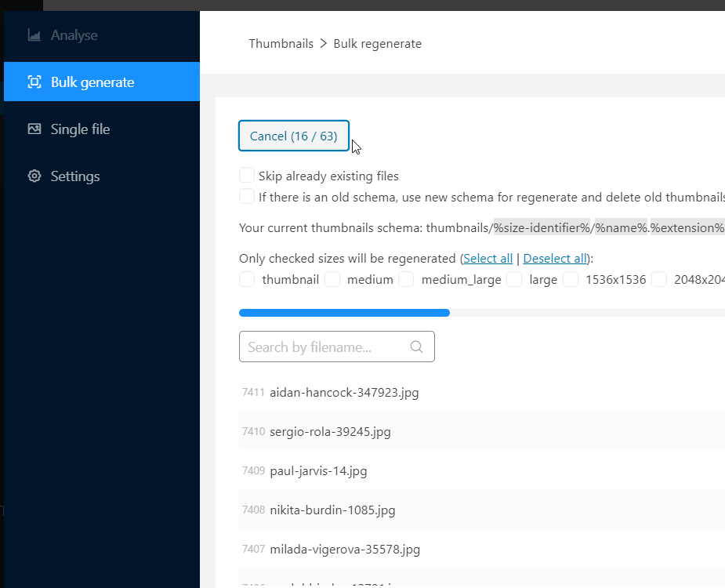This screenshot has height=588, width=725.
Task: Click the blue regeneration progress bar
Action: (x=344, y=313)
